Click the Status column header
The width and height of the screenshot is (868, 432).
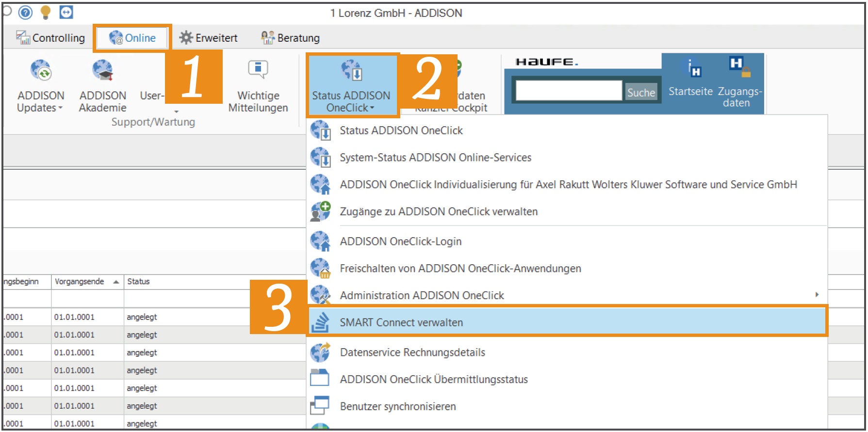138,282
